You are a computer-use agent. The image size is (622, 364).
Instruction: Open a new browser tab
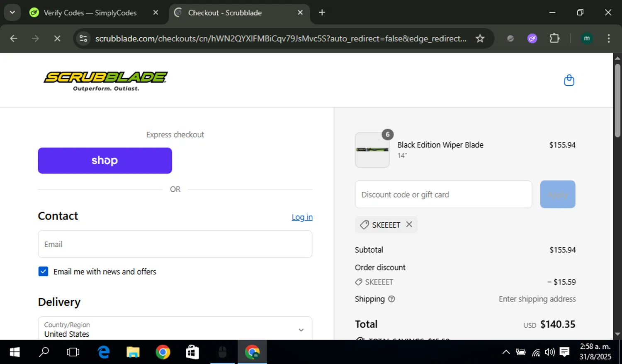click(322, 12)
